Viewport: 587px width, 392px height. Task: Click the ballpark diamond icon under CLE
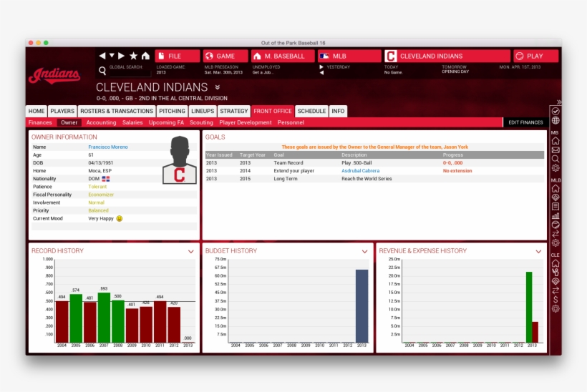(556, 281)
